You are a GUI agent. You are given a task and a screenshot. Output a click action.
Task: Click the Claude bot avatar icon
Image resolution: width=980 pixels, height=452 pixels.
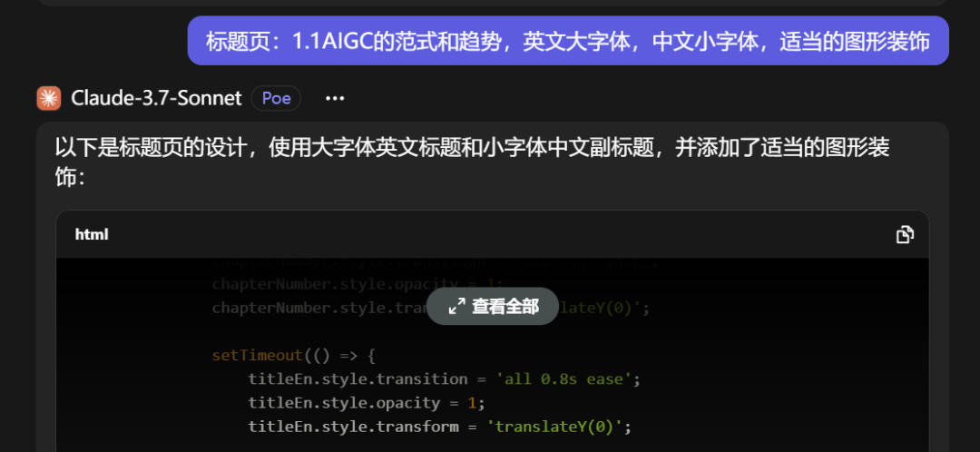[x=49, y=98]
